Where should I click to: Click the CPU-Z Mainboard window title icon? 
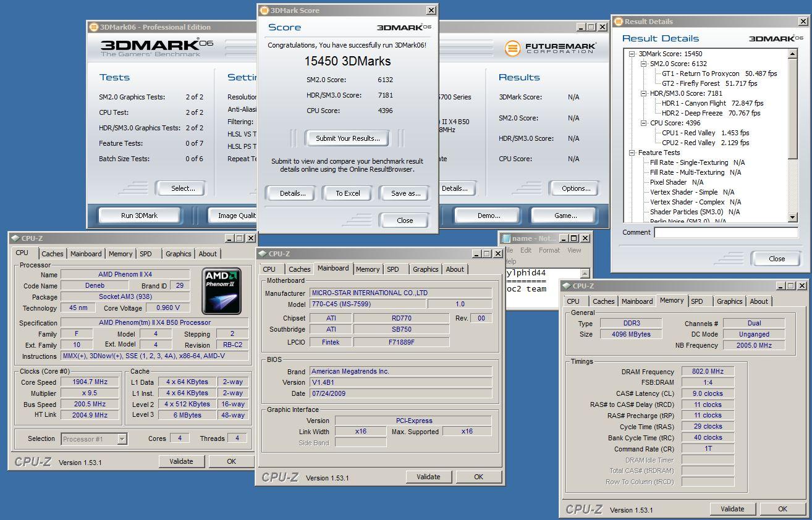coord(263,254)
